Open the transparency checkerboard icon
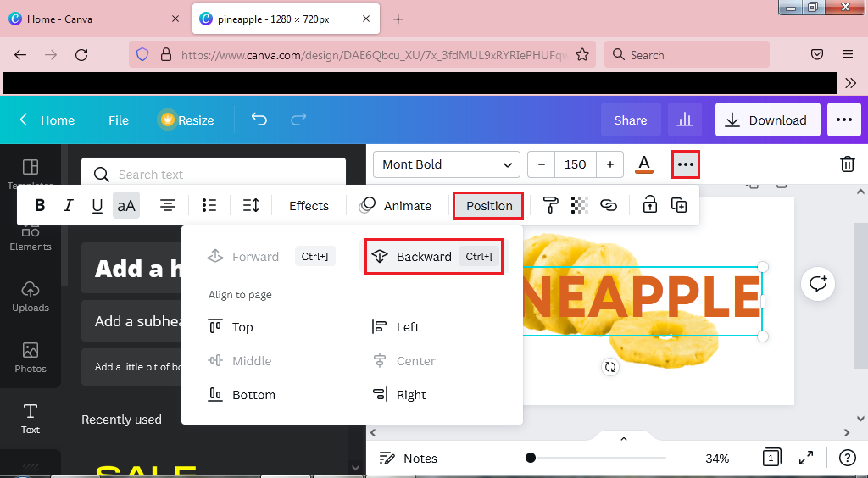 [579, 206]
